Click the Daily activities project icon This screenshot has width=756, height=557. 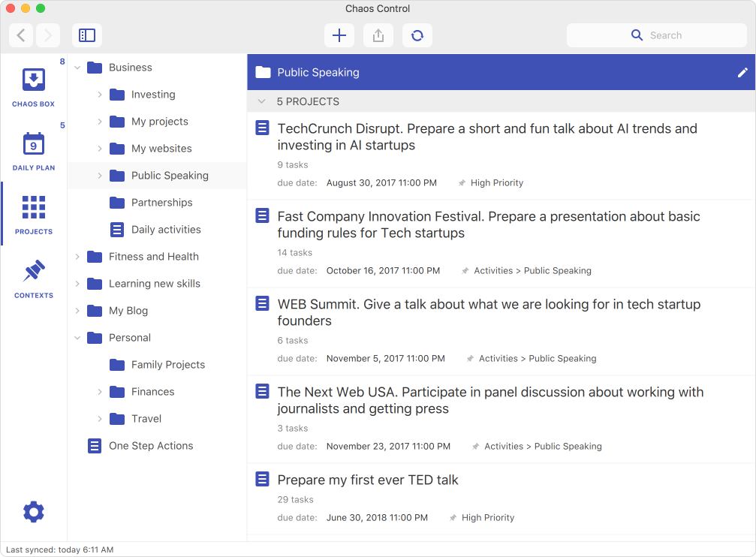(117, 230)
